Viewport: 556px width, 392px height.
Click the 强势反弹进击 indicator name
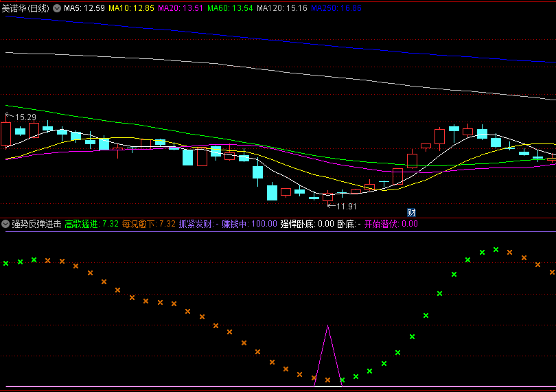pos(36,224)
